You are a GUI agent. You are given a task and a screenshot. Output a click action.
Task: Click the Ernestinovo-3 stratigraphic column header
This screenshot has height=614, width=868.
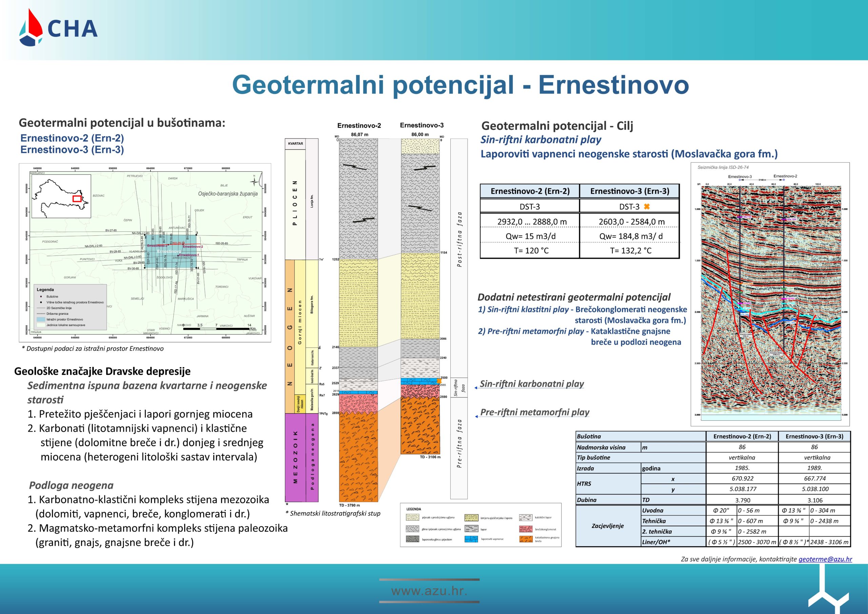click(x=422, y=125)
